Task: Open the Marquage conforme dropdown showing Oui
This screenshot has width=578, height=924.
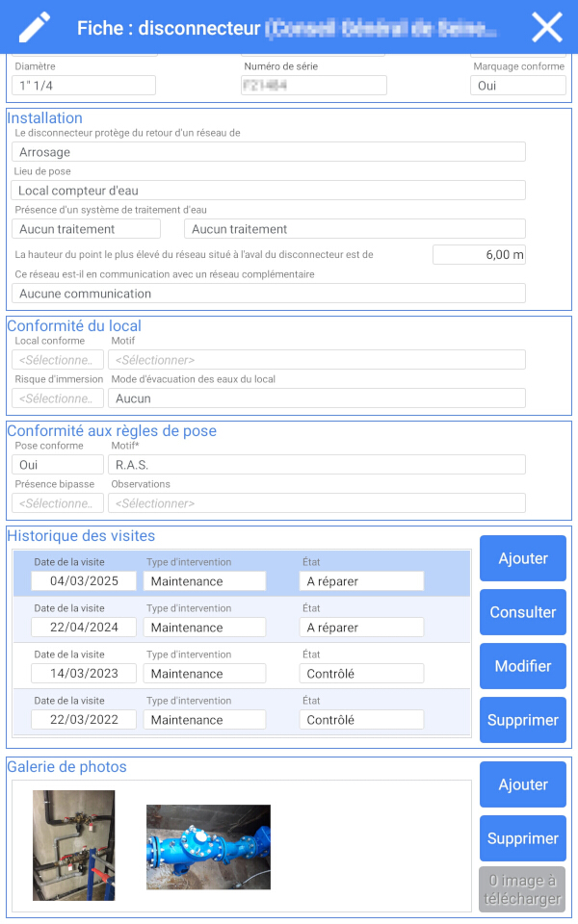Action: [x=517, y=85]
